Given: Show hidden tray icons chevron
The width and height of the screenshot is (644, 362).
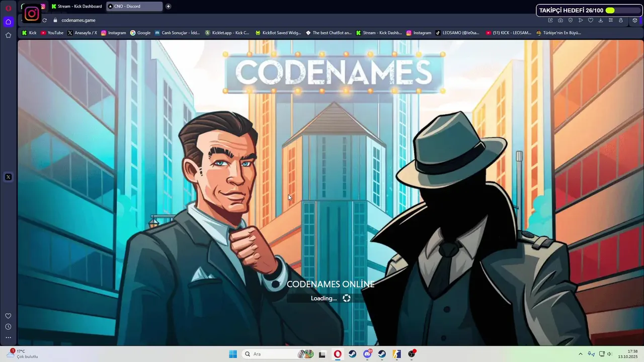Looking at the screenshot, I should click(x=580, y=354).
